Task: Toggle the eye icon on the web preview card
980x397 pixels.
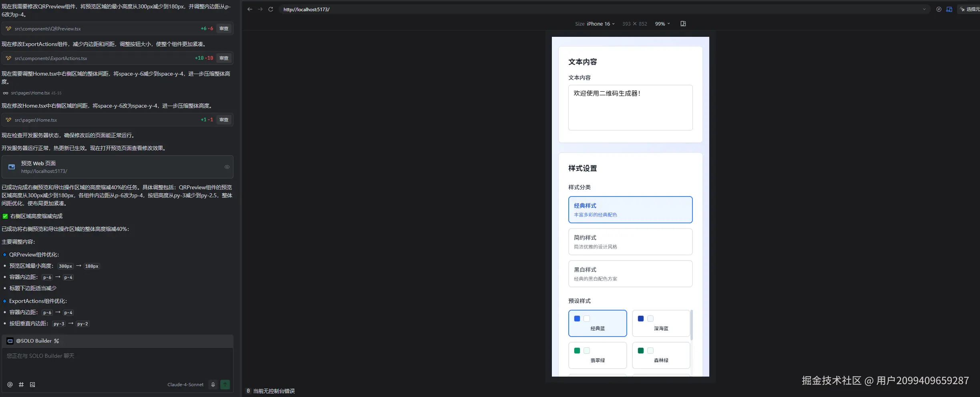Action: (227, 167)
